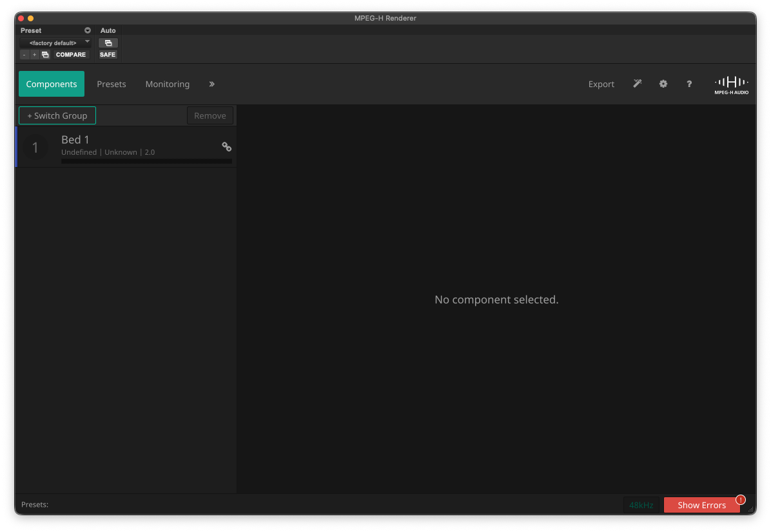
Task: Click the Remove button
Action: [210, 115]
